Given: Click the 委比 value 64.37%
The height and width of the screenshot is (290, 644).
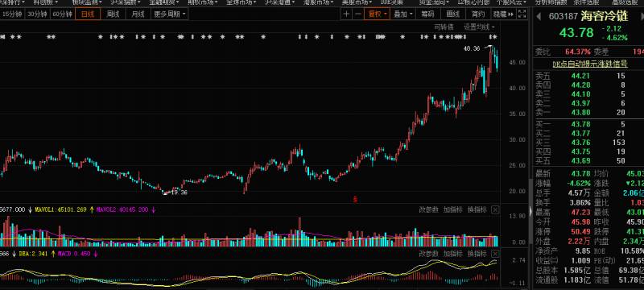Looking at the screenshot, I should 577,52.
